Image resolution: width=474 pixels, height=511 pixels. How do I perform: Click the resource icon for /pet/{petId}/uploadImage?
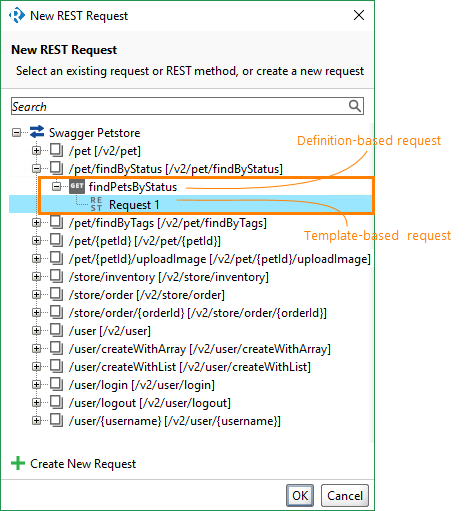point(56,258)
